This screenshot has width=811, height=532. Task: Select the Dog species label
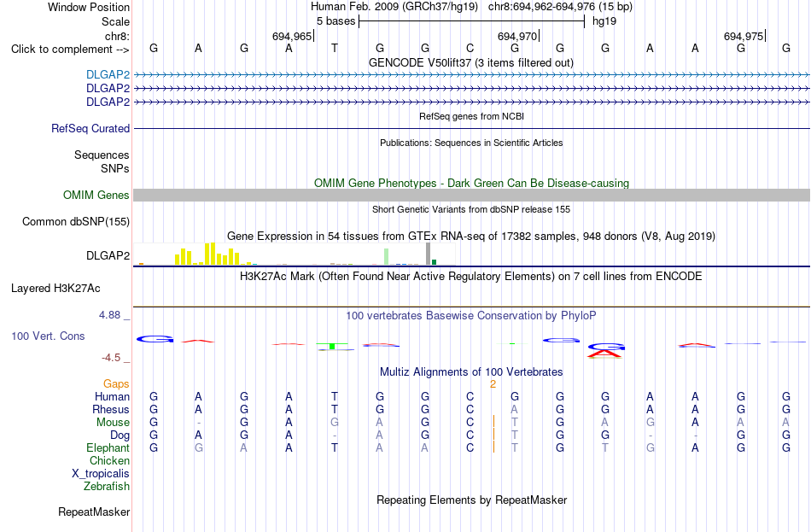(120, 436)
